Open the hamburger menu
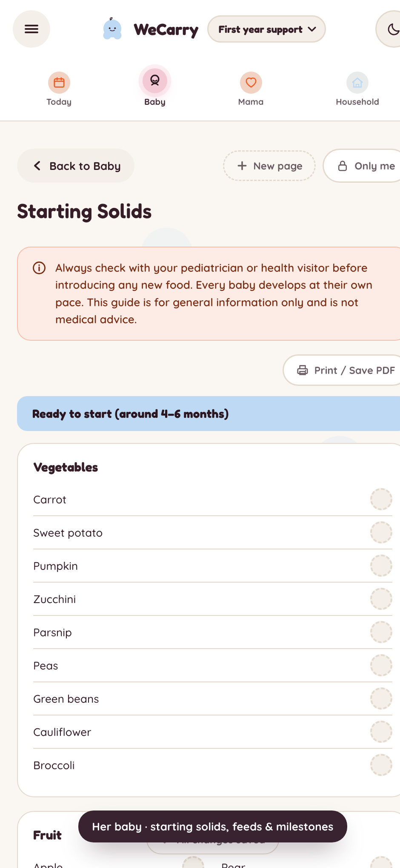 (31, 29)
